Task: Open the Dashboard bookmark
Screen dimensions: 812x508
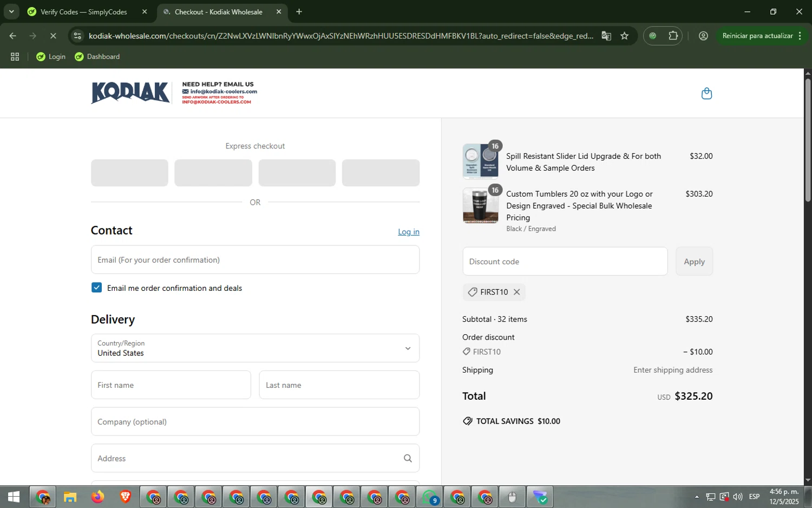Action: click(97, 57)
